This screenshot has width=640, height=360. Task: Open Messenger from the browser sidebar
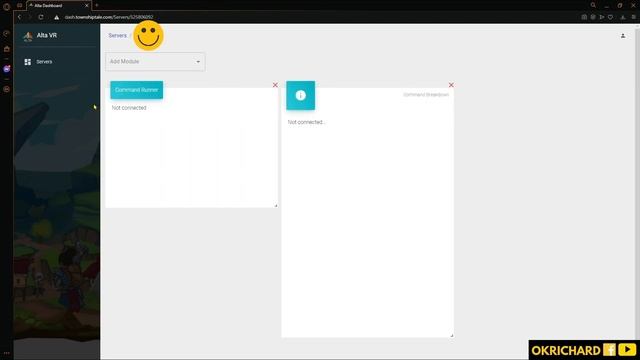7,69
